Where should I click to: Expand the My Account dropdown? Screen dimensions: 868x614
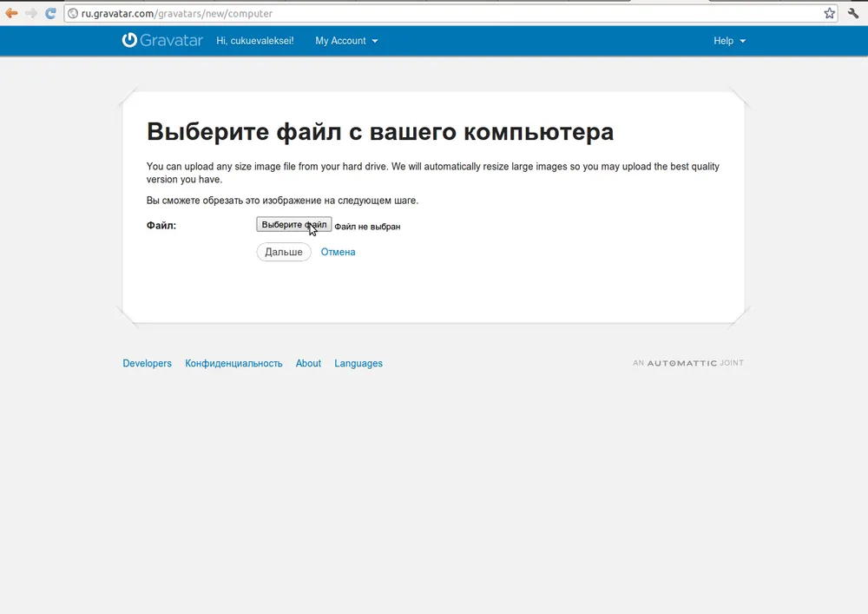pos(346,41)
